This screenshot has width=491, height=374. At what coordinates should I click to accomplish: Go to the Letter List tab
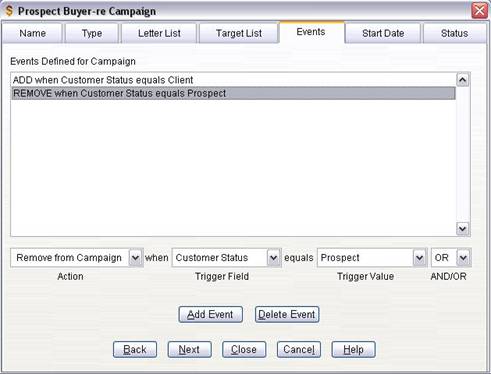159,33
